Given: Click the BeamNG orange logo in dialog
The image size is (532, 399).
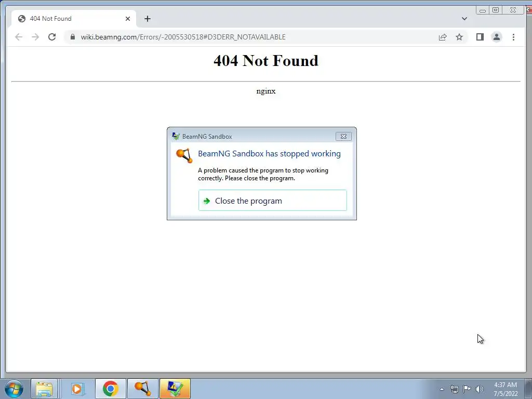Looking at the screenshot, I should coord(184,155).
